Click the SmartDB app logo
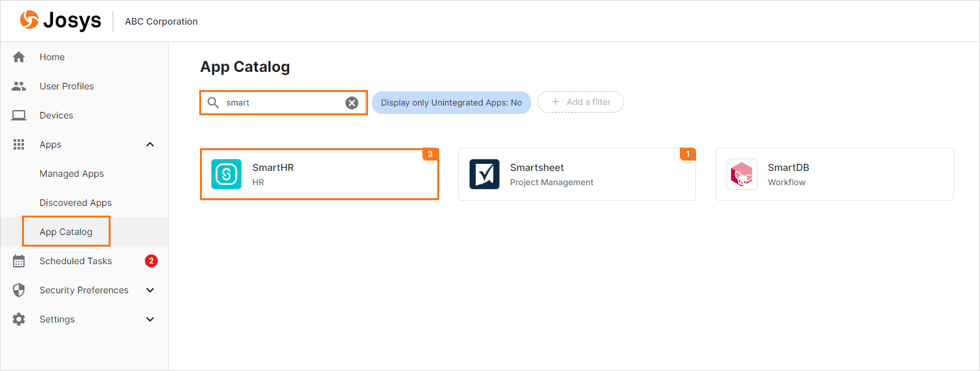The image size is (980, 371). tap(742, 174)
